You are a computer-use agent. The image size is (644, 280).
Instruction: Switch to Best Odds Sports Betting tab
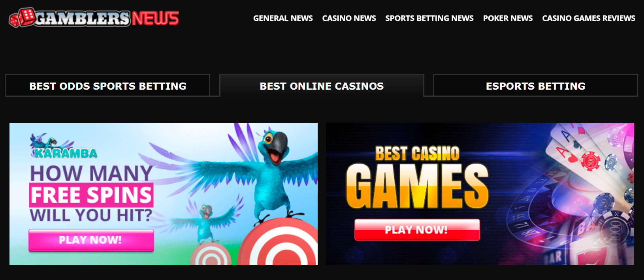[x=107, y=86]
